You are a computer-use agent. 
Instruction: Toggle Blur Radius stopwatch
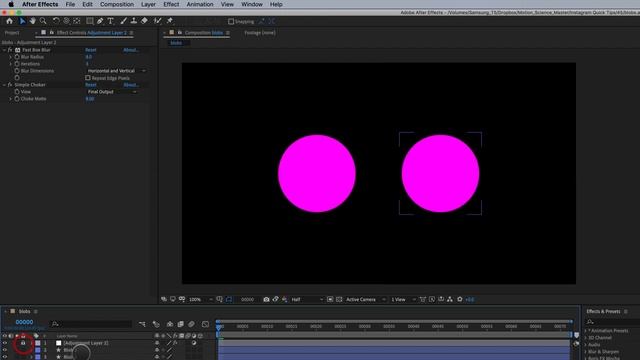click(x=17, y=57)
